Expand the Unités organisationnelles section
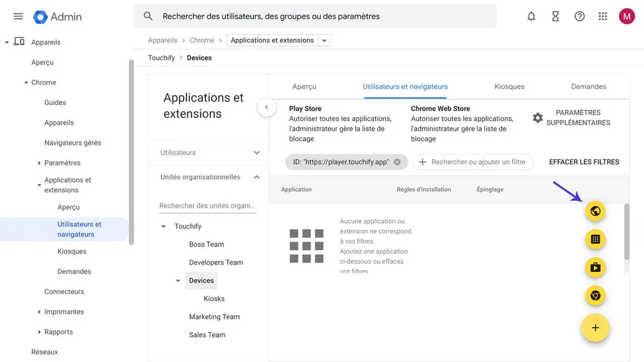Image resolution: width=644 pixels, height=362 pixels. coord(256,177)
